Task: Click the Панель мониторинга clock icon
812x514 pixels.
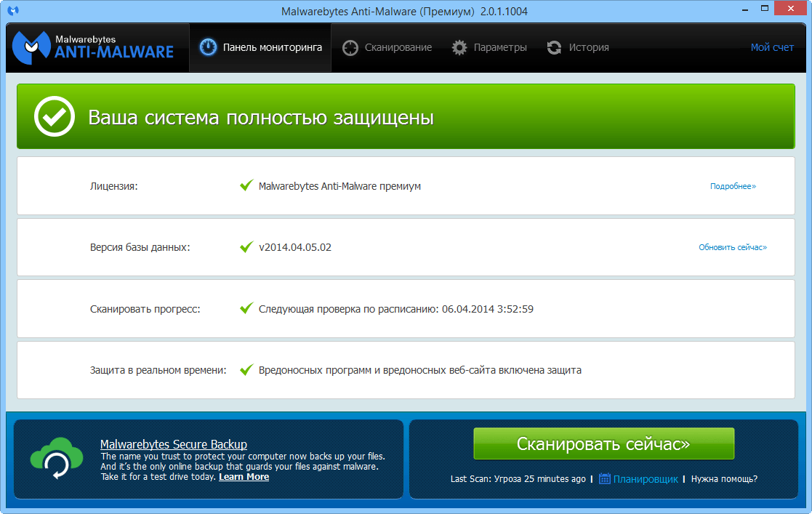Action: coord(207,47)
